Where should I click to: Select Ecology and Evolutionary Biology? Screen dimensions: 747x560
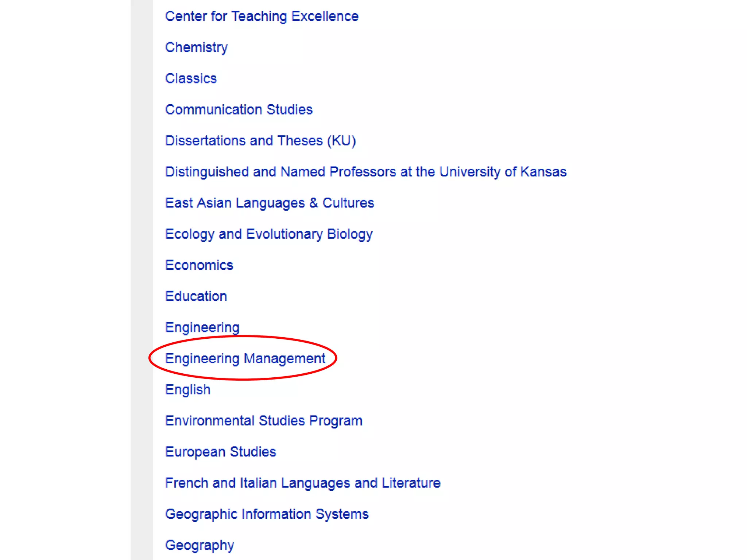[x=268, y=234]
